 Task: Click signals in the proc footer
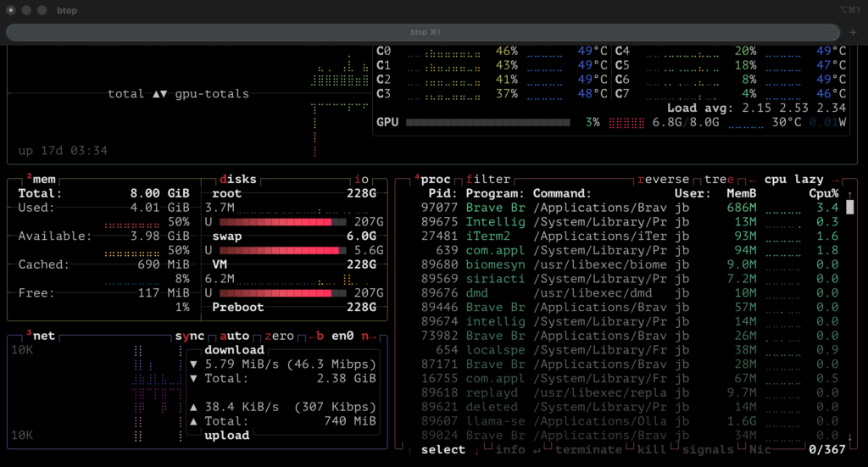pyautogui.click(x=708, y=450)
